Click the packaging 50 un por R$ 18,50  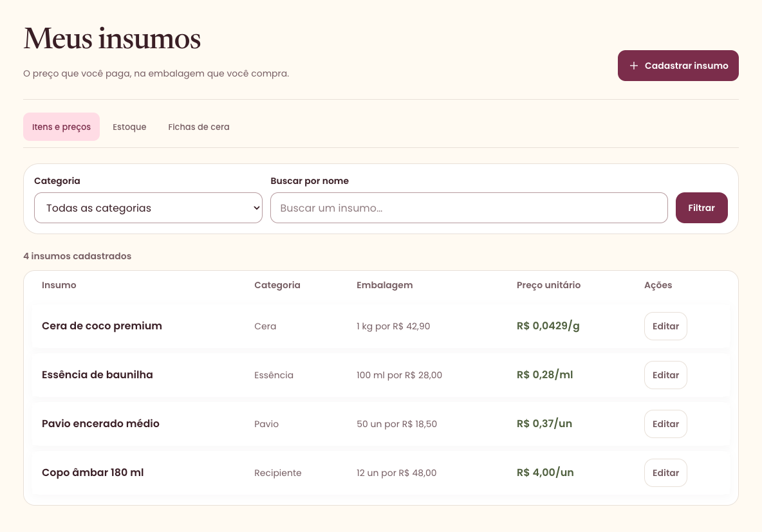[x=396, y=424]
